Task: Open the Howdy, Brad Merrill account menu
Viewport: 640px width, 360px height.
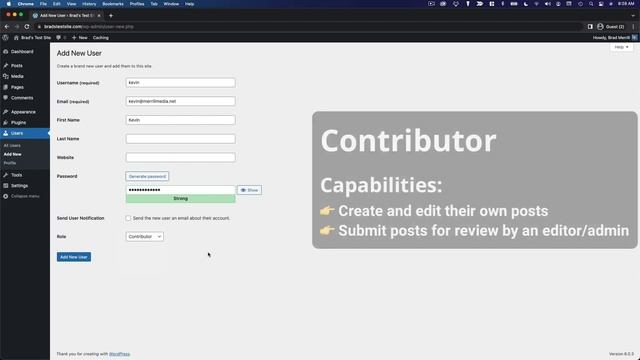Action: point(614,38)
